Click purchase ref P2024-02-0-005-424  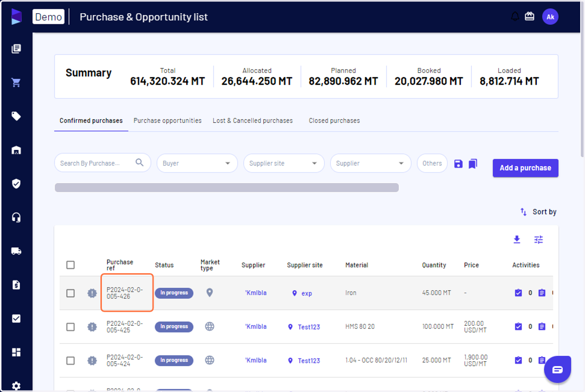point(125,360)
